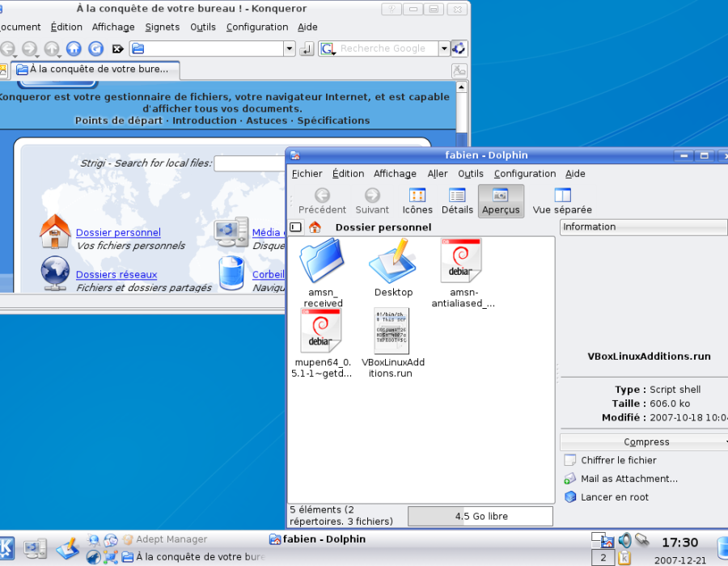The width and height of the screenshot is (728, 566).
Task: Click the home icon in Dolphin's location bar
Action: pyautogui.click(x=315, y=227)
